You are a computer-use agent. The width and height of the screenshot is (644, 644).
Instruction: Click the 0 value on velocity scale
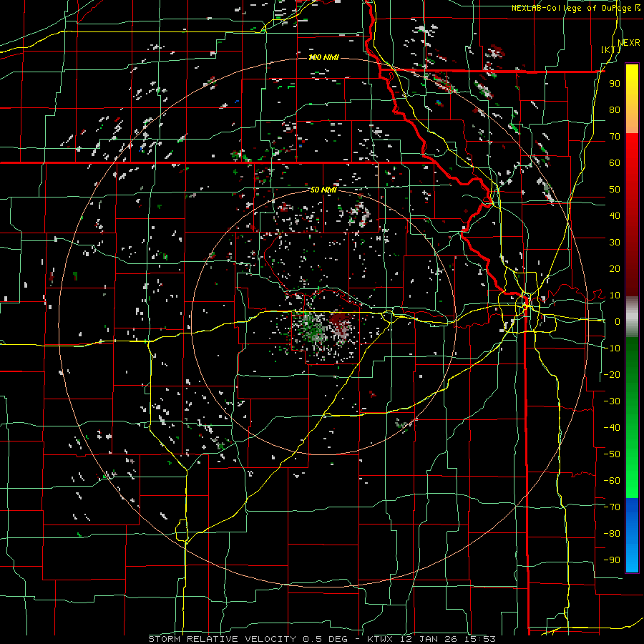(618, 322)
